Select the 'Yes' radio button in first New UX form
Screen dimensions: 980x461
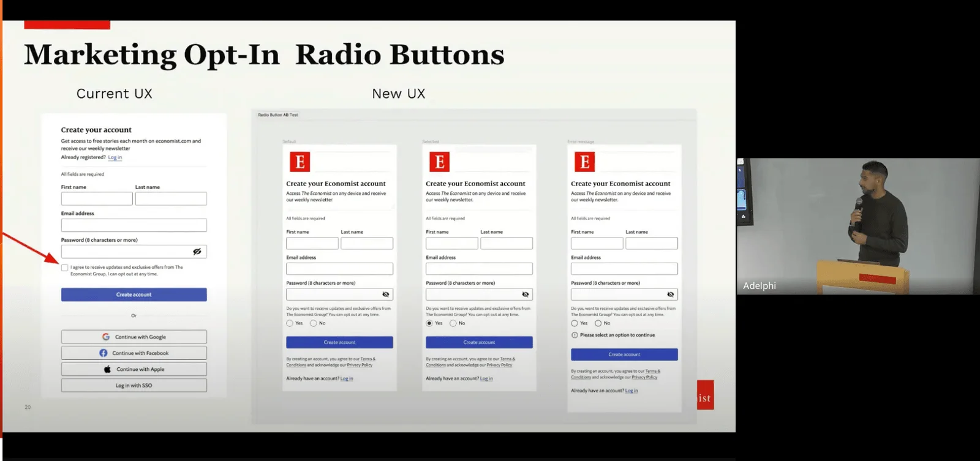pos(290,323)
